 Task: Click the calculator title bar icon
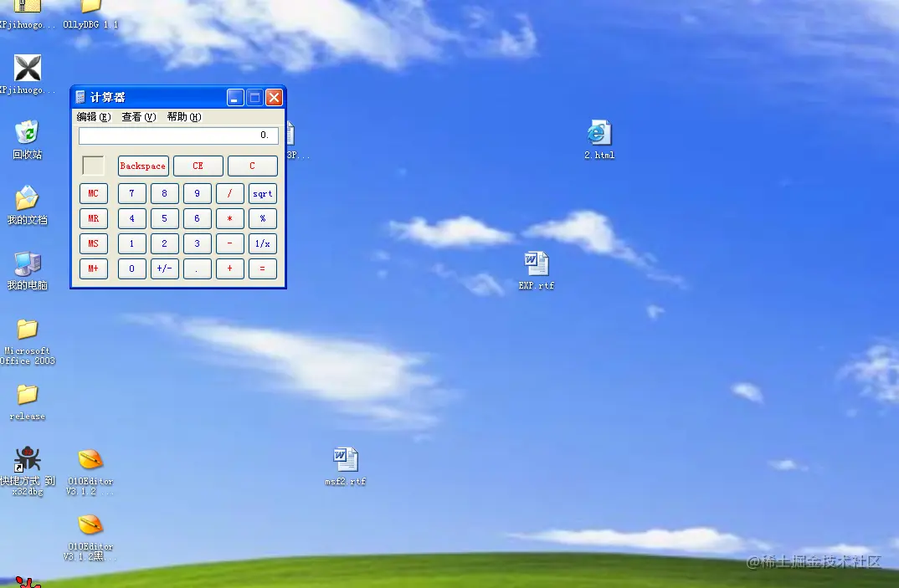[80, 97]
